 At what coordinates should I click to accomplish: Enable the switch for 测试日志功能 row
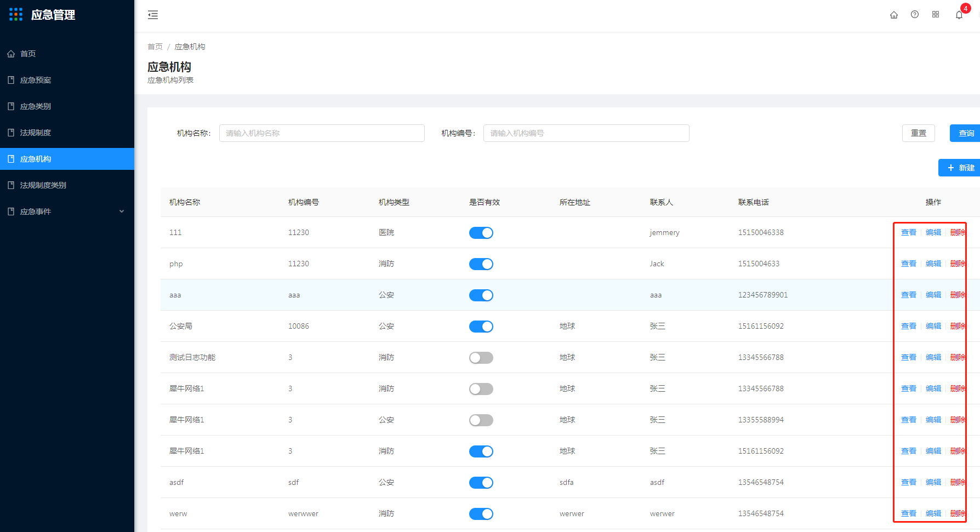[481, 358]
